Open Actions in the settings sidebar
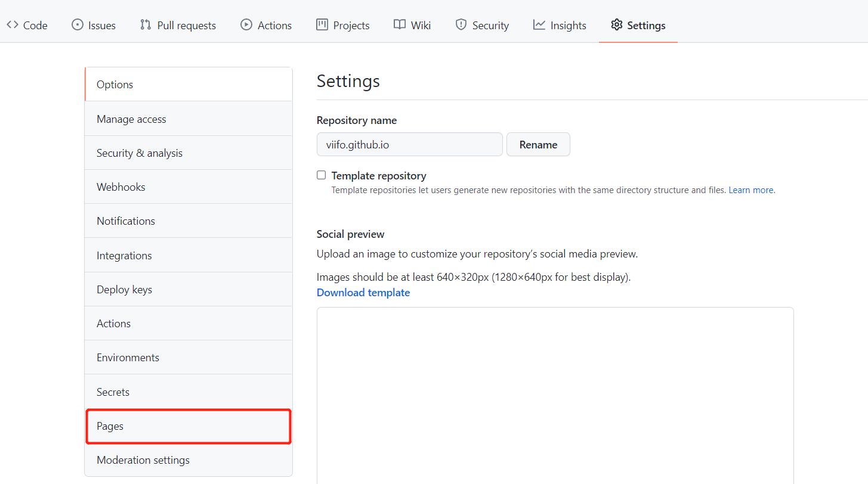Viewport: 868px width, 484px height. 189,323
